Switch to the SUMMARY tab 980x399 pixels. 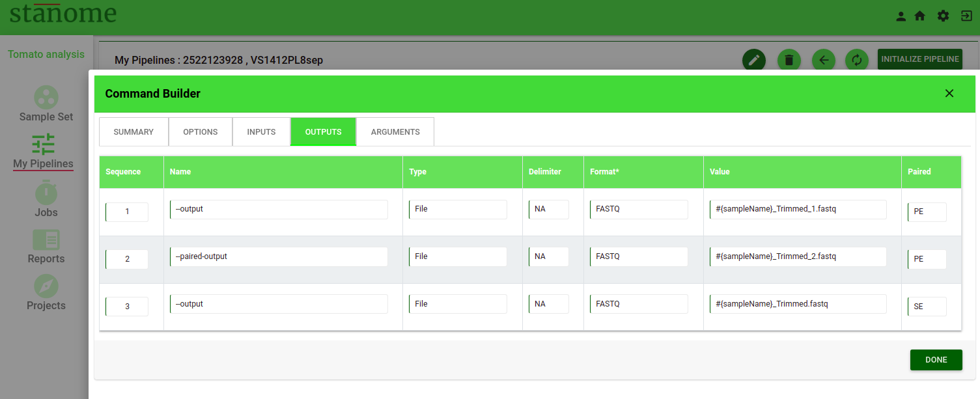pos(133,131)
